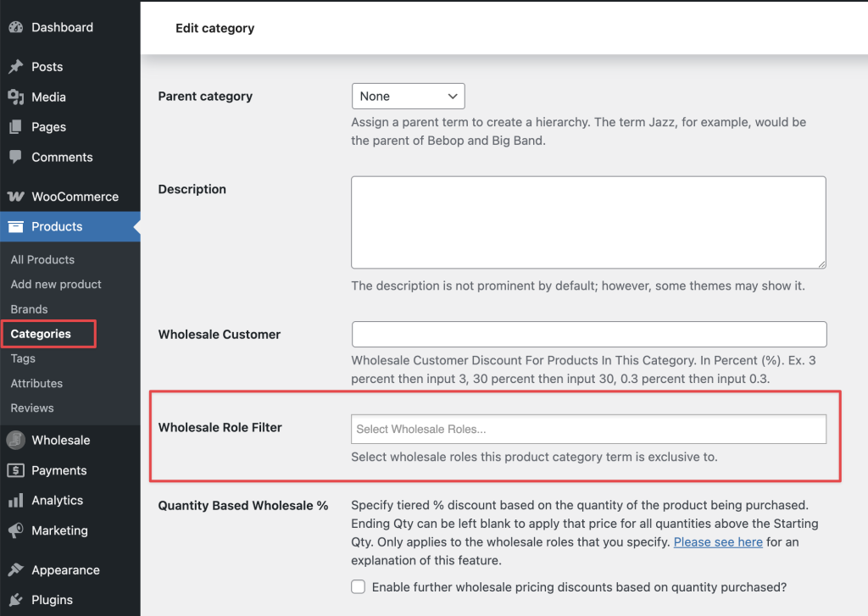Image resolution: width=868 pixels, height=616 pixels.
Task: Click the Media library icon
Action: 16,97
